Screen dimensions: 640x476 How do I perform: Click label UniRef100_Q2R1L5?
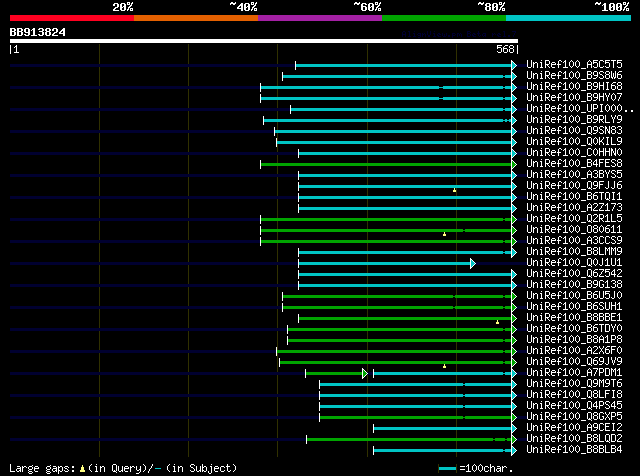pyautogui.click(x=574, y=219)
